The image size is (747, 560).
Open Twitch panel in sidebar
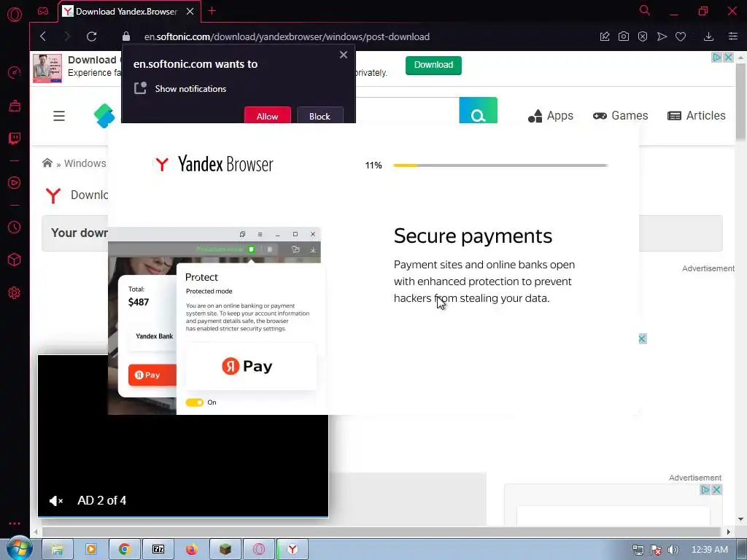point(15,138)
